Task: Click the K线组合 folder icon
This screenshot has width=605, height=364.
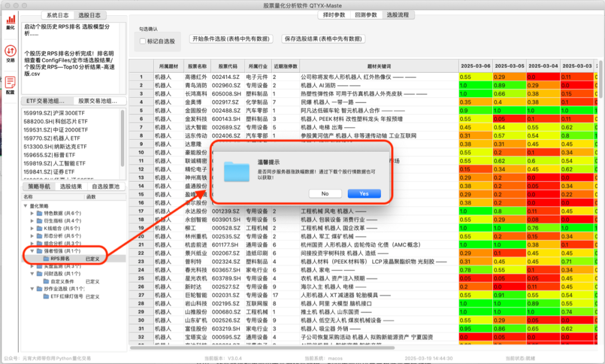Action: tap(39, 228)
